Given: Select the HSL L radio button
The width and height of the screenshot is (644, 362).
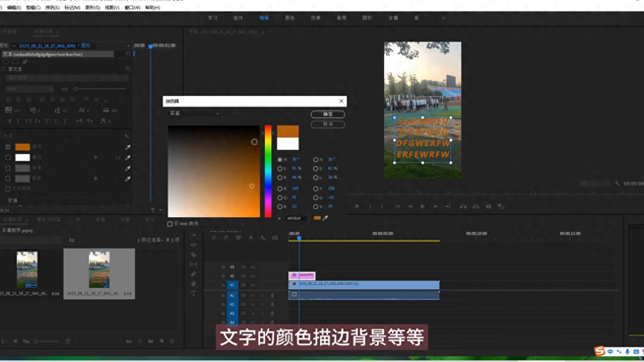Looking at the screenshot, I should pyautogui.click(x=315, y=177).
